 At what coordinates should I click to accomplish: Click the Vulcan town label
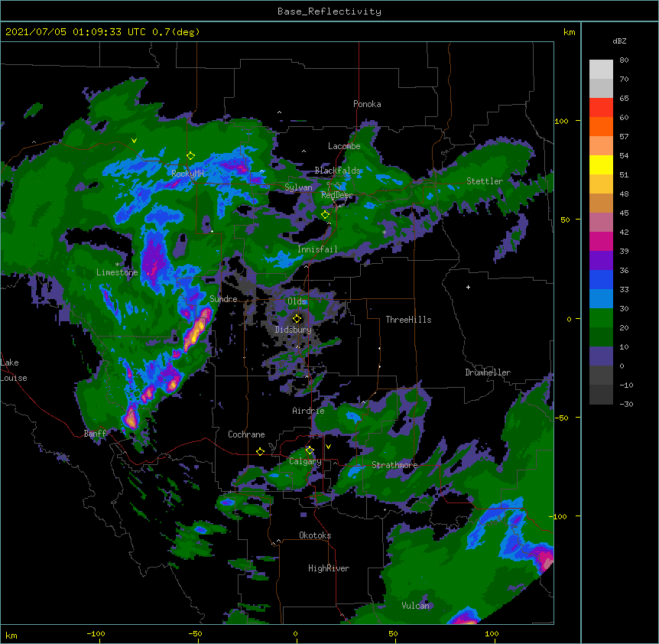coord(415,606)
